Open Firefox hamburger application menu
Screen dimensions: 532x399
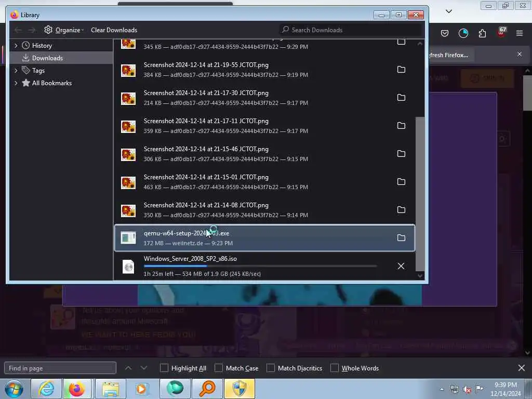point(520,33)
